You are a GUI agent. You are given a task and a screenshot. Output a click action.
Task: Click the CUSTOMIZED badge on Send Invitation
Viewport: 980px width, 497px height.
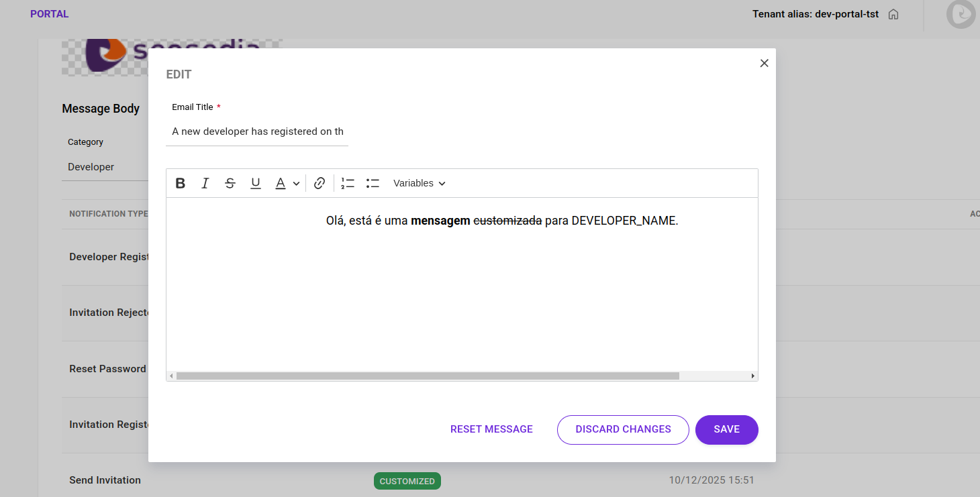(x=407, y=481)
